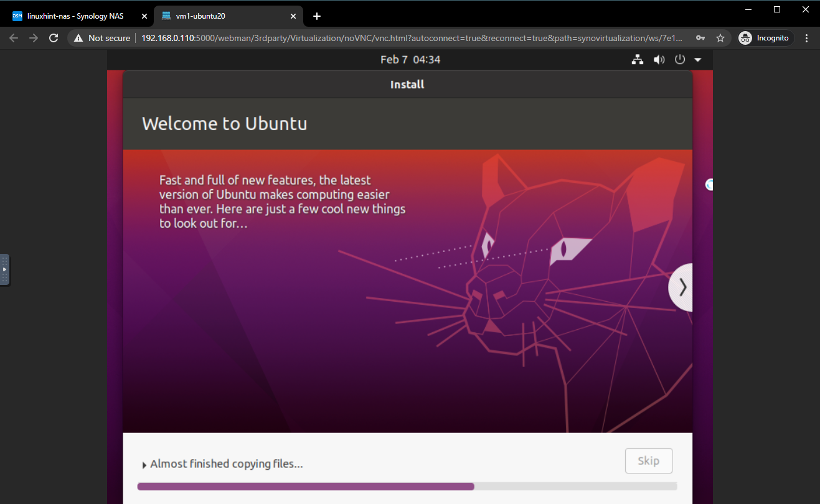Go back using the browser back arrow
Image resolution: width=820 pixels, height=504 pixels.
(14, 38)
